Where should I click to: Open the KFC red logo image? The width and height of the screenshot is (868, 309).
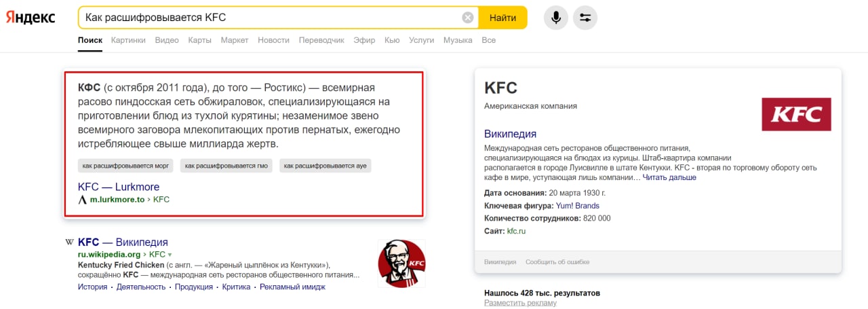point(796,114)
